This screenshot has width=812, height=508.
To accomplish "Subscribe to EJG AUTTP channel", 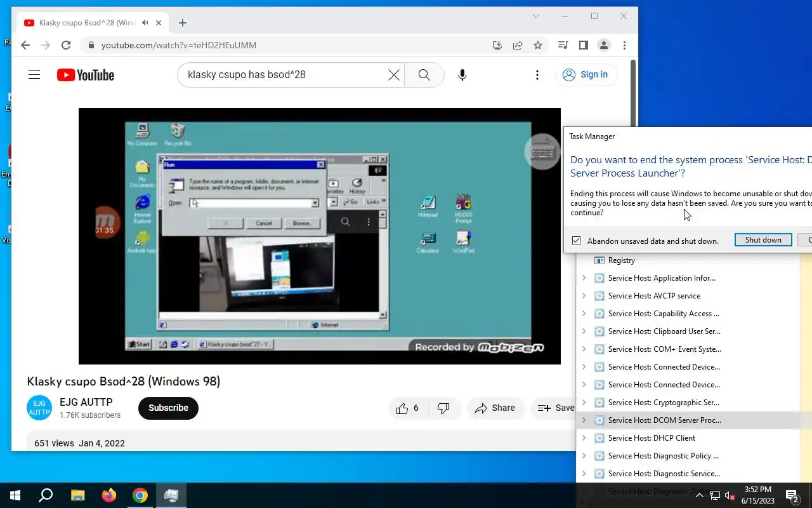I will tap(168, 408).
